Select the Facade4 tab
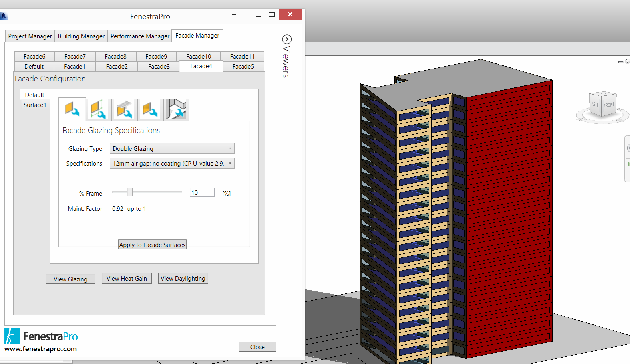The width and height of the screenshot is (630, 364). (x=201, y=66)
